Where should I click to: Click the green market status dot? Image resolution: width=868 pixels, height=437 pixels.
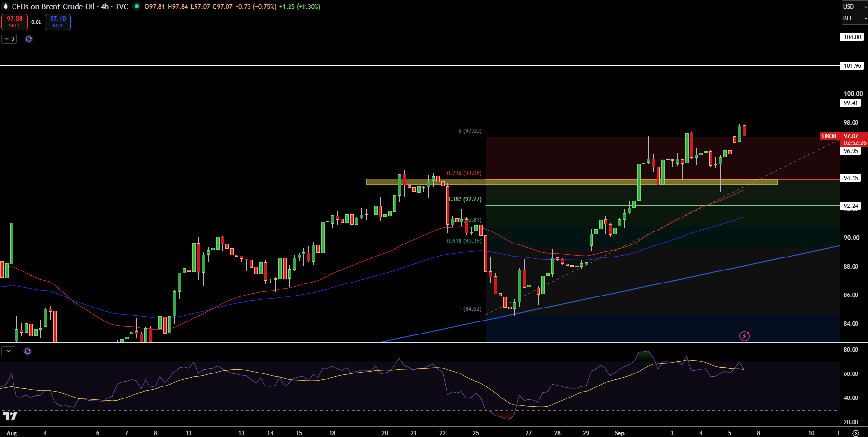(137, 7)
